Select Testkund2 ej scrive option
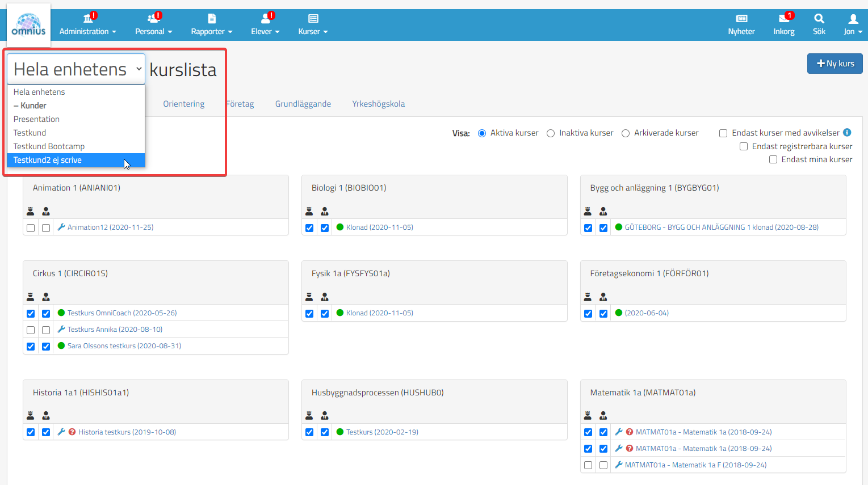Screen dimensions: 868x485 pos(48,160)
